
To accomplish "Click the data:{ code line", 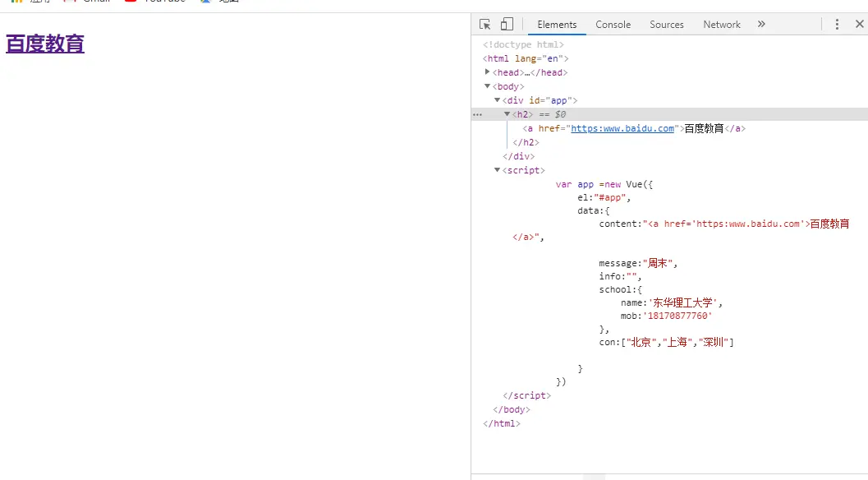I will pos(594,210).
